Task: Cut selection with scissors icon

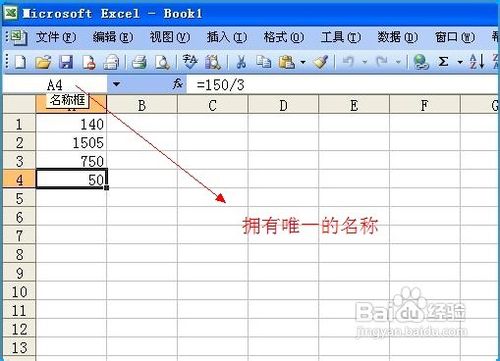Action: pos(241,62)
